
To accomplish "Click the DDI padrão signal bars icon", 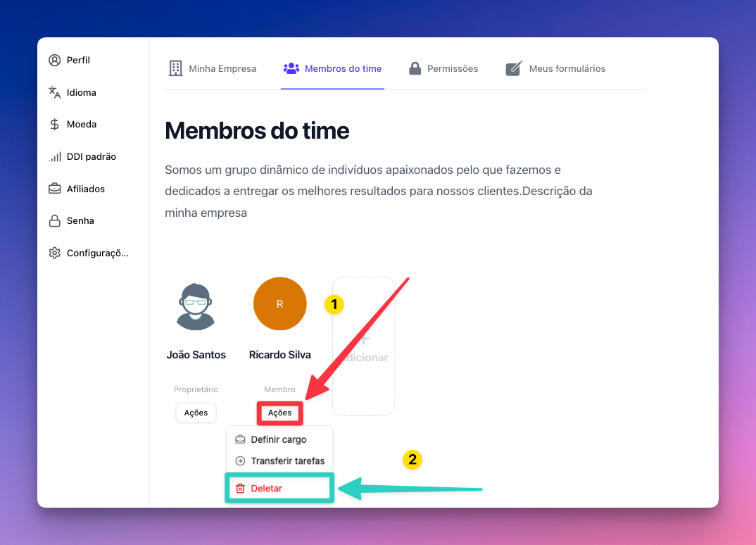I will tap(54, 157).
